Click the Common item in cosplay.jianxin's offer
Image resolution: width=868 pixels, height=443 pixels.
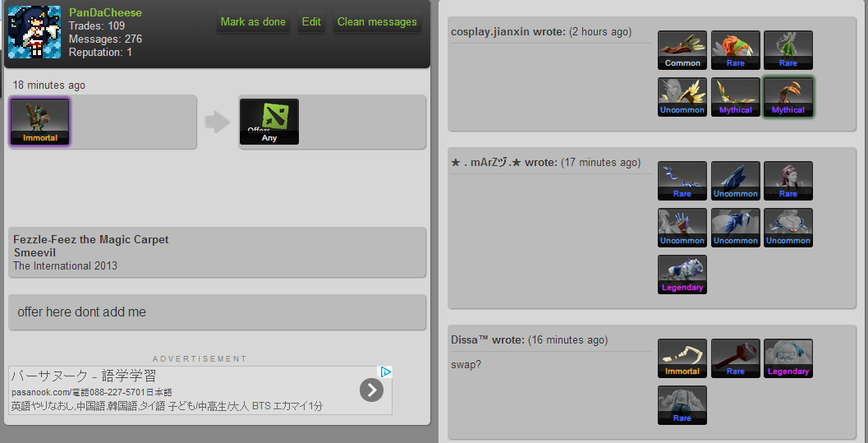(x=682, y=50)
